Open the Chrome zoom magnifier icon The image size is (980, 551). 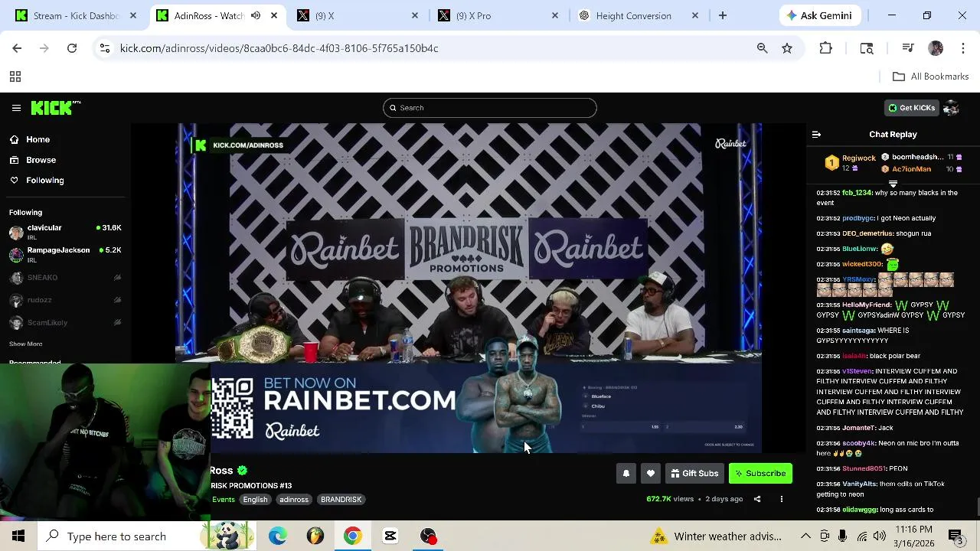point(762,48)
